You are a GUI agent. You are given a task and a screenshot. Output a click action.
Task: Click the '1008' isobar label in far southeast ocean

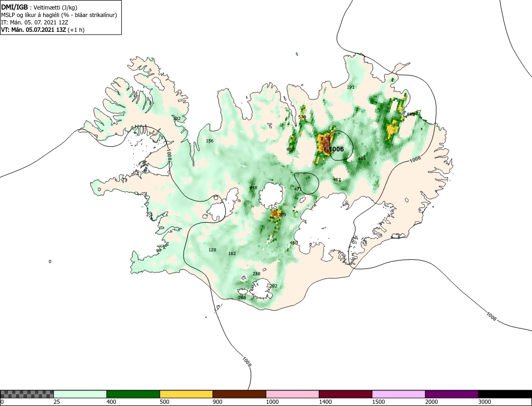click(491, 317)
